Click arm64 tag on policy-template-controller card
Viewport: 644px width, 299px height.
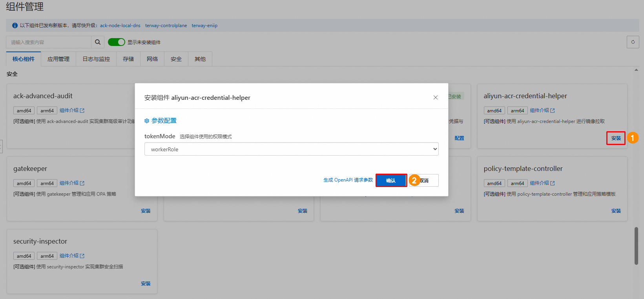pyautogui.click(x=518, y=183)
